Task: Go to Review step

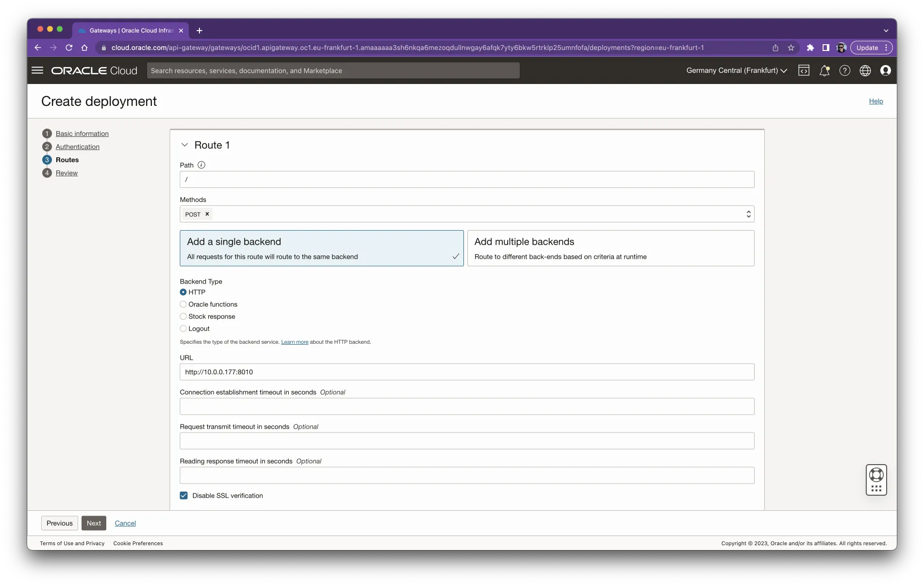Action: coord(66,173)
